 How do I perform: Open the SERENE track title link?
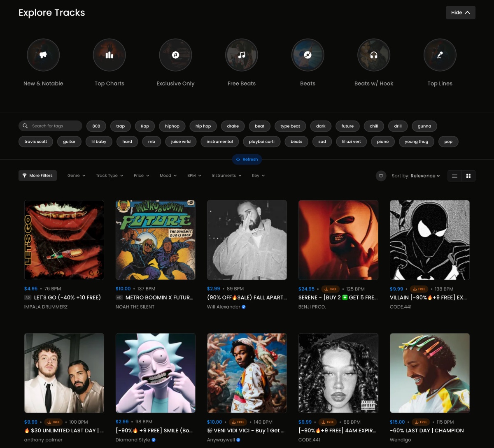[x=338, y=297]
